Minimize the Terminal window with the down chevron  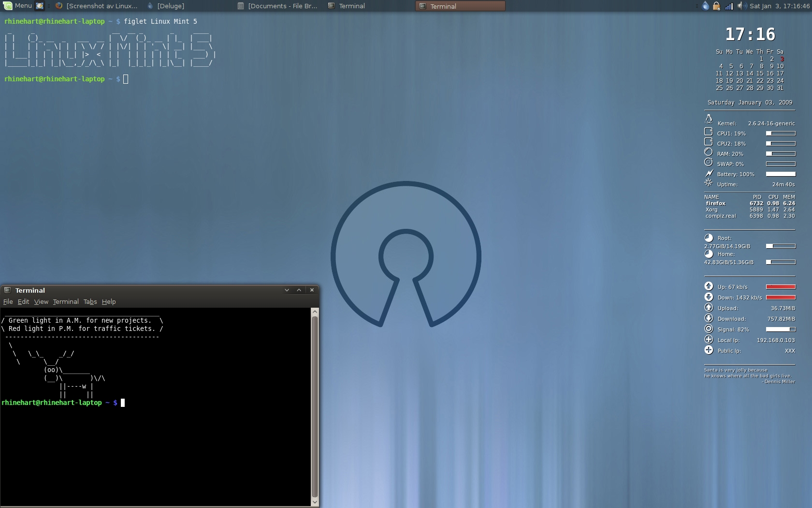(x=287, y=290)
